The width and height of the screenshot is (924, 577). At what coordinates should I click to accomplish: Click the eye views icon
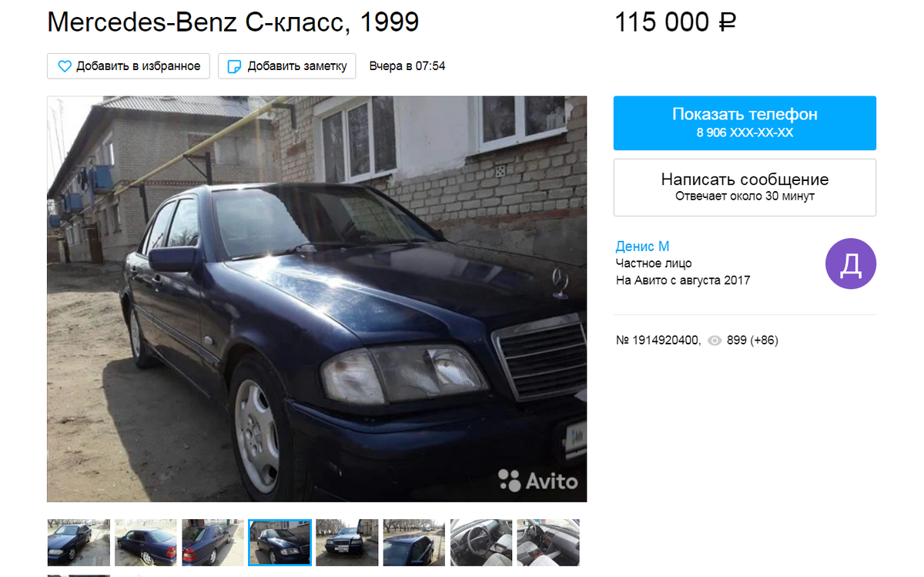(715, 340)
